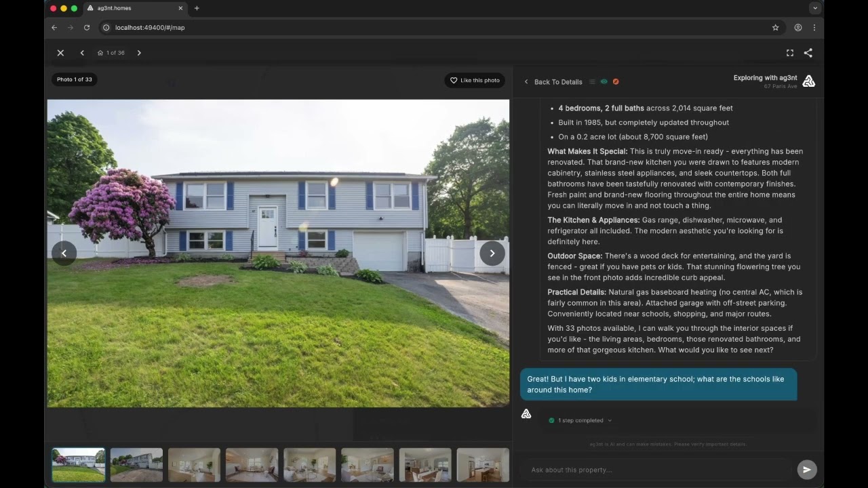Share this property listing
868x488 pixels.
coord(808,53)
